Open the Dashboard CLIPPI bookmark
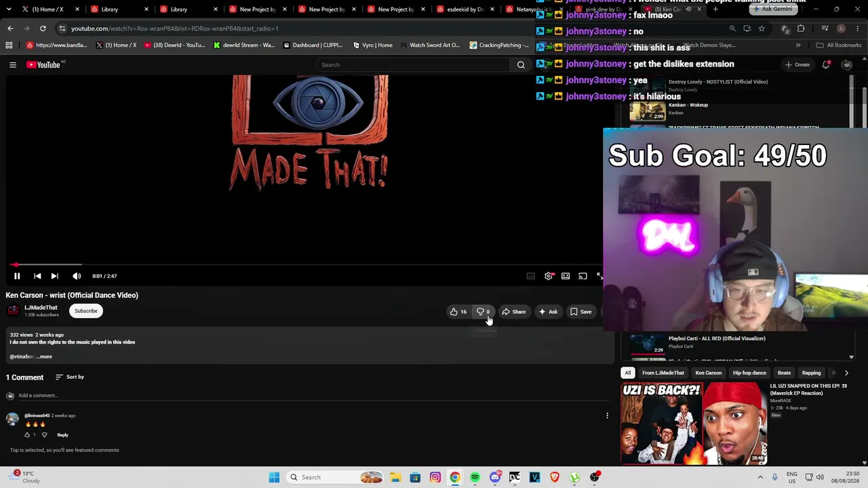This screenshot has width=868, height=488. click(312, 45)
